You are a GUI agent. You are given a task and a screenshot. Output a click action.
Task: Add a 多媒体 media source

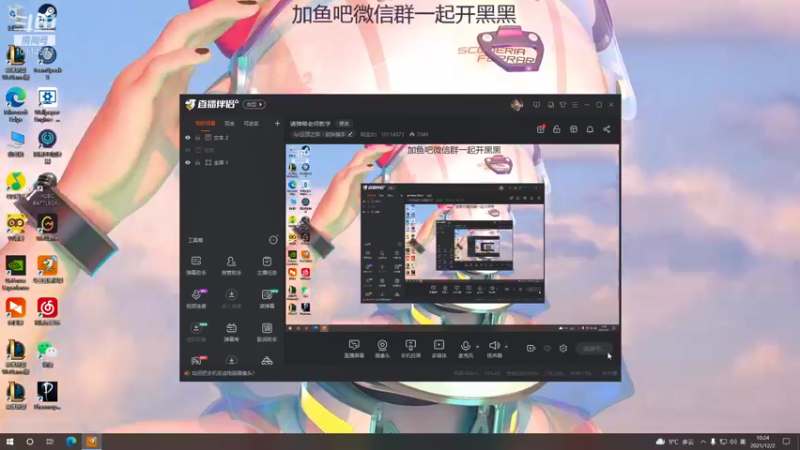coord(439,349)
